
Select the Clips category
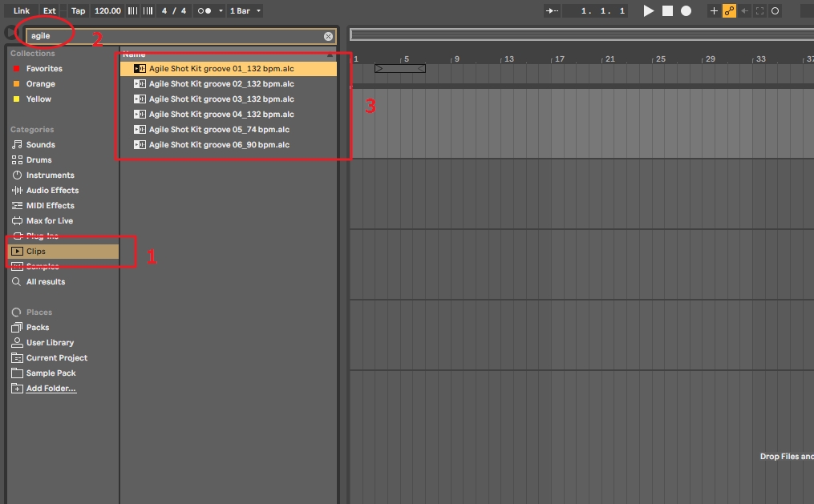(63, 251)
